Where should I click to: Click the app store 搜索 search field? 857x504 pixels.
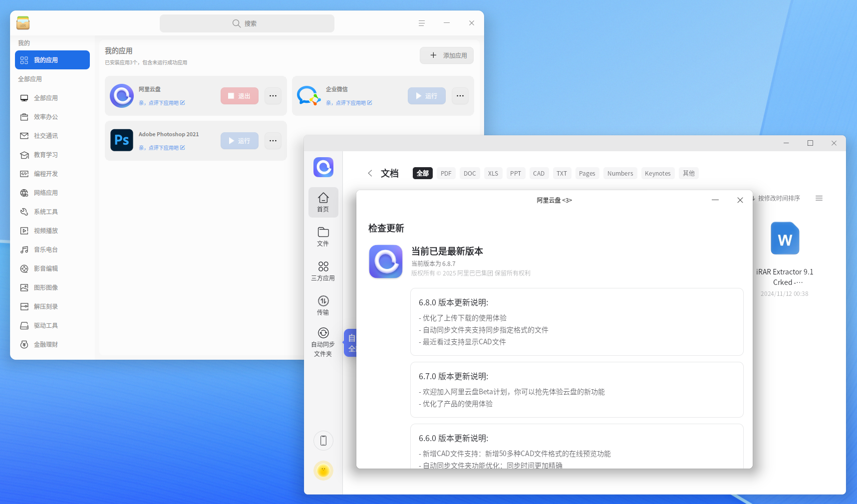(247, 23)
